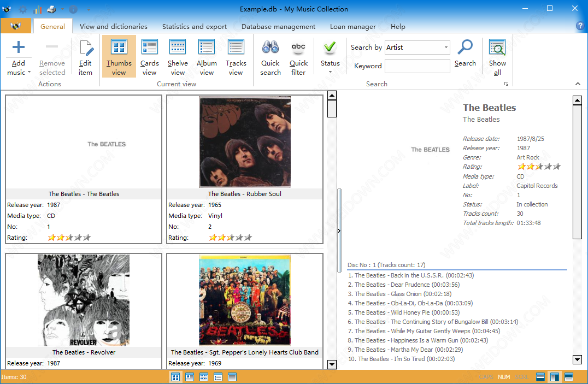This screenshot has height=384, width=588.
Task: Click the printer icon in title bar
Action: 52,9
